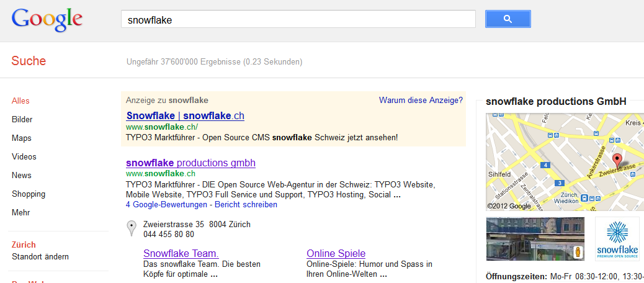Click in the search box containing snowflake

[298, 20]
